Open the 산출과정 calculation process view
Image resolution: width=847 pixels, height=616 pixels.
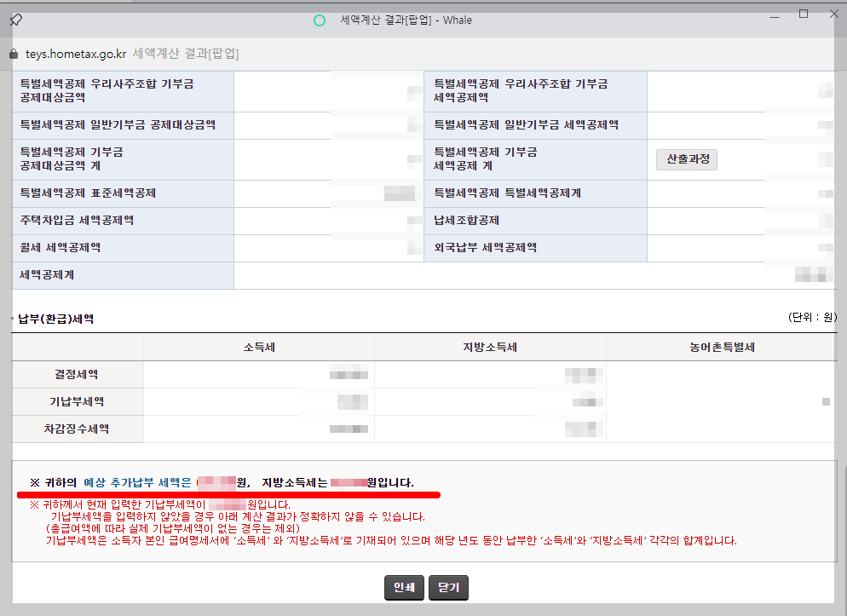(686, 160)
